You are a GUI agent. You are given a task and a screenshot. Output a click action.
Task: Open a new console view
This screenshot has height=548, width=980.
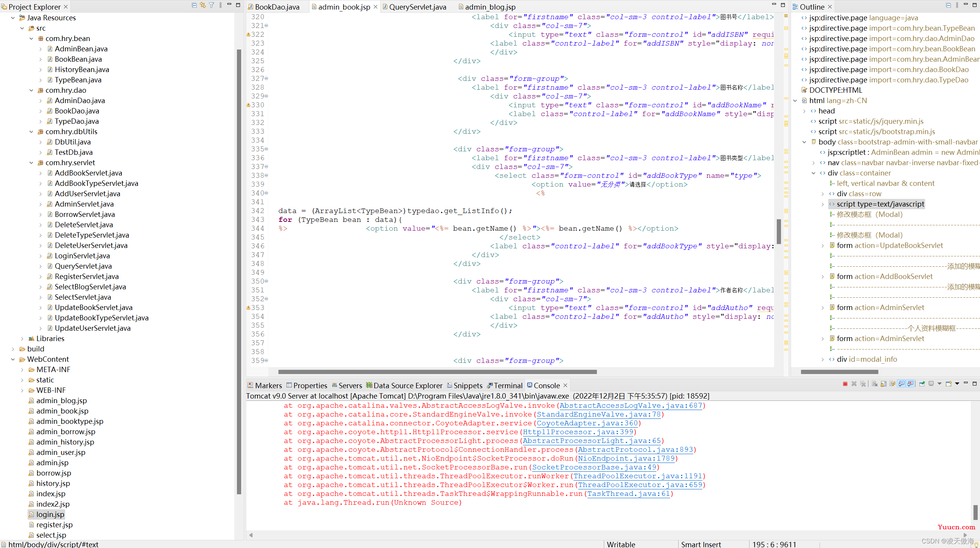coord(949,384)
